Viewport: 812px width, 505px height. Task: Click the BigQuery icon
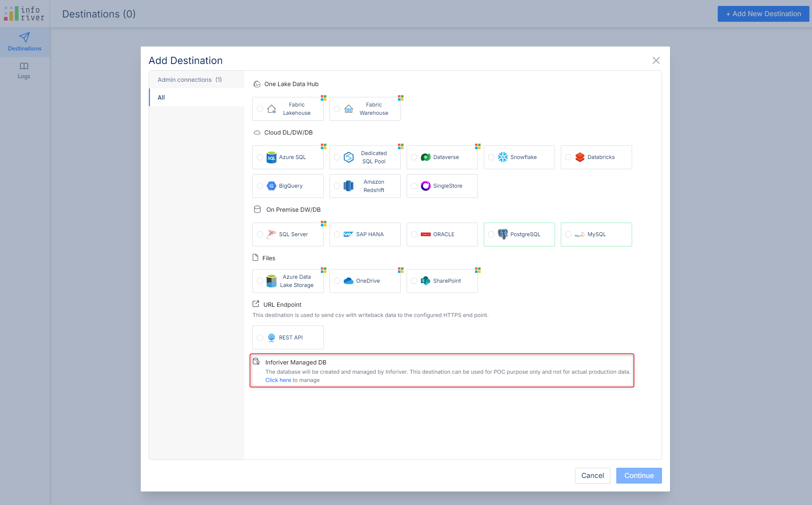(x=272, y=186)
